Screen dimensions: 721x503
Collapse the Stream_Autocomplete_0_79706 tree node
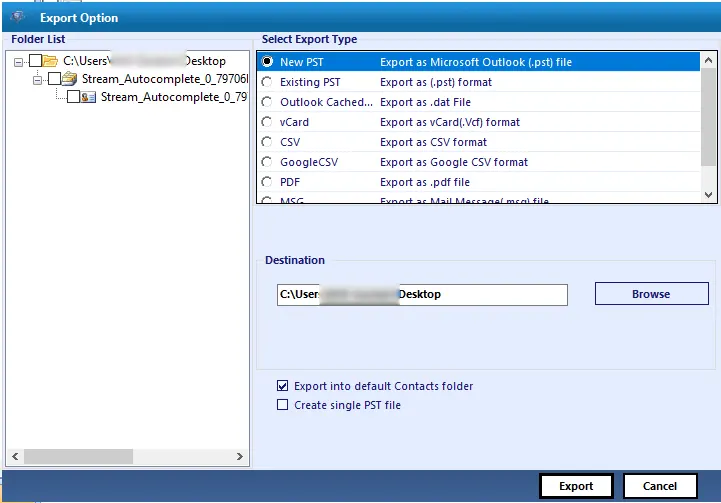(37, 80)
